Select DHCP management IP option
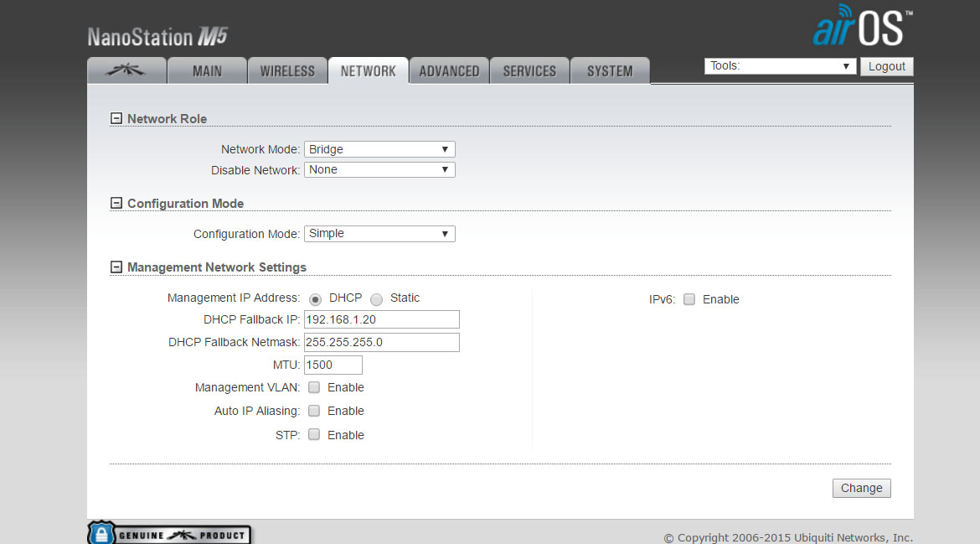980x544 pixels. tap(316, 299)
